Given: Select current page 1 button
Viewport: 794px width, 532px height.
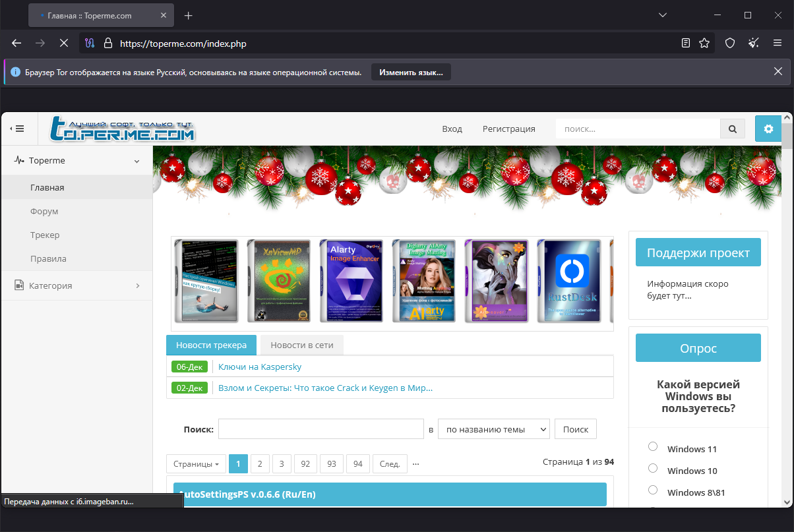Looking at the screenshot, I should pos(238,464).
